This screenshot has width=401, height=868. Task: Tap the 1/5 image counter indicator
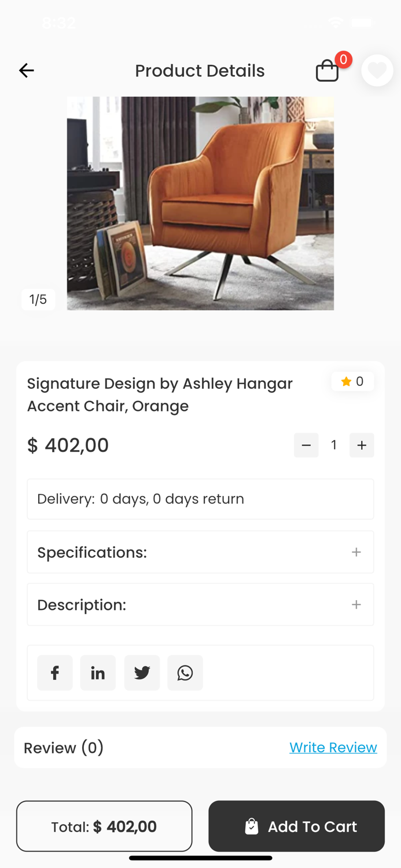pyautogui.click(x=38, y=299)
